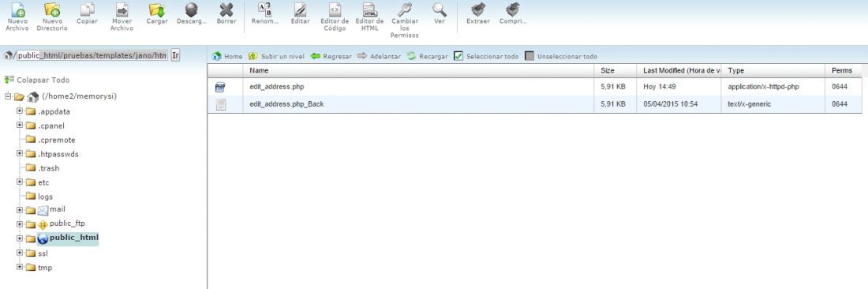868x289 pixels.
Task: Click the directory path input field
Action: point(92,55)
